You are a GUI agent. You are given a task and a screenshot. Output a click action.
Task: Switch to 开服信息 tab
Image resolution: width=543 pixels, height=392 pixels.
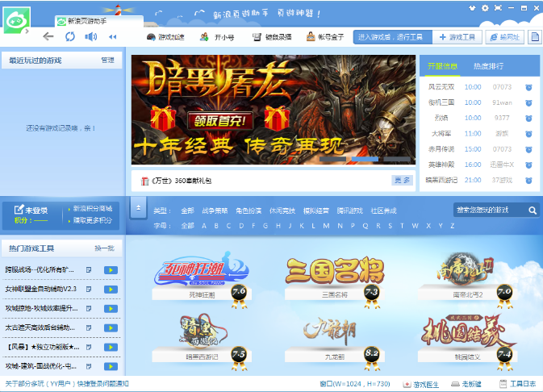coord(442,66)
